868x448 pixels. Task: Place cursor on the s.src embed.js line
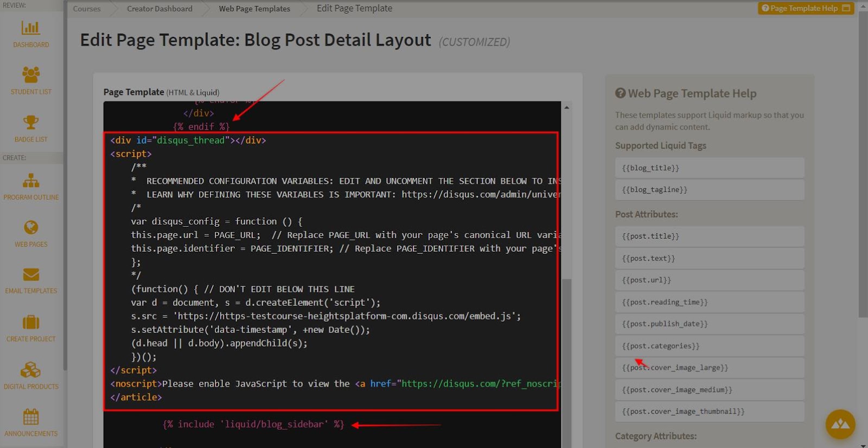[x=325, y=316]
